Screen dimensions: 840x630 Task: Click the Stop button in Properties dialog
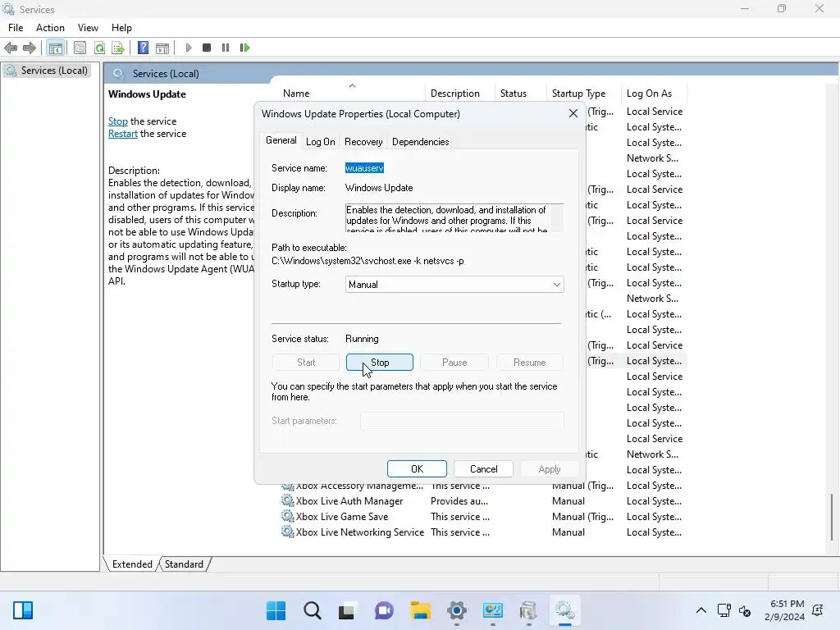coord(380,363)
